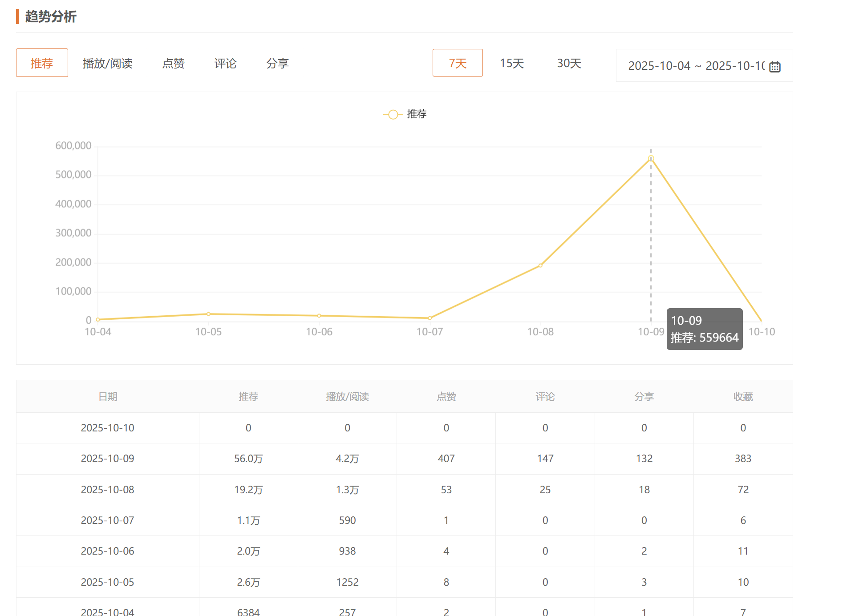Click the 72 favorites cell

coord(743,490)
